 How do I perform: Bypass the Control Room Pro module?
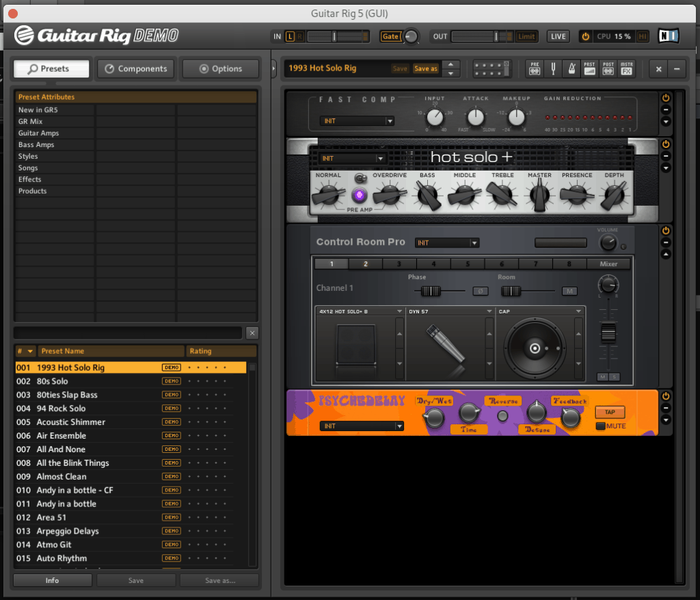[666, 231]
